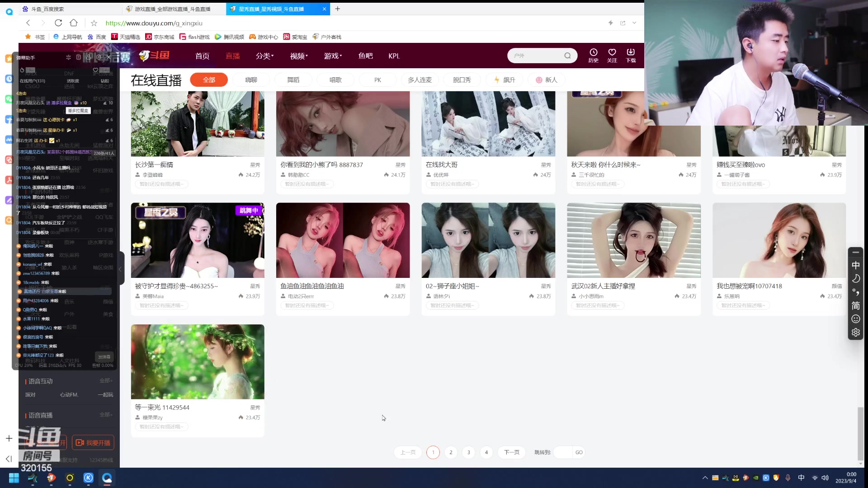Click the orange search icon in browser sidebar
868x488 pixels.
9,221
